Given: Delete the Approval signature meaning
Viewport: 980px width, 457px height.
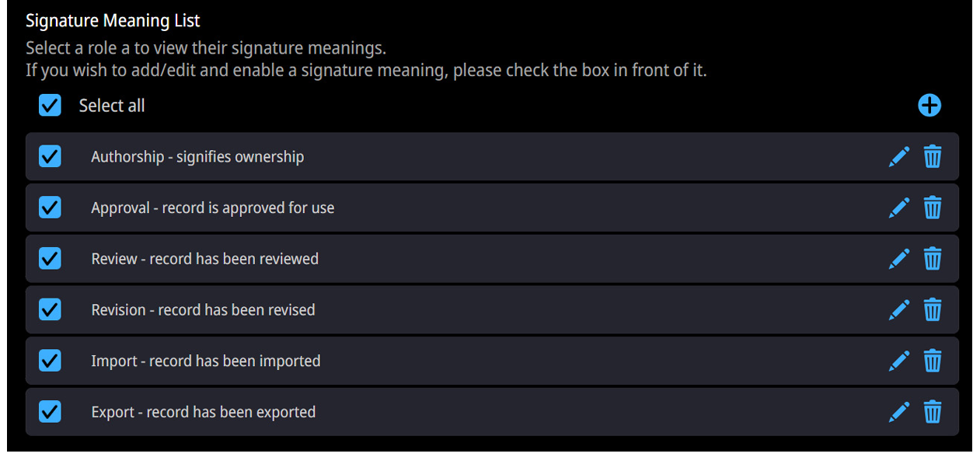Looking at the screenshot, I should (933, 208).
